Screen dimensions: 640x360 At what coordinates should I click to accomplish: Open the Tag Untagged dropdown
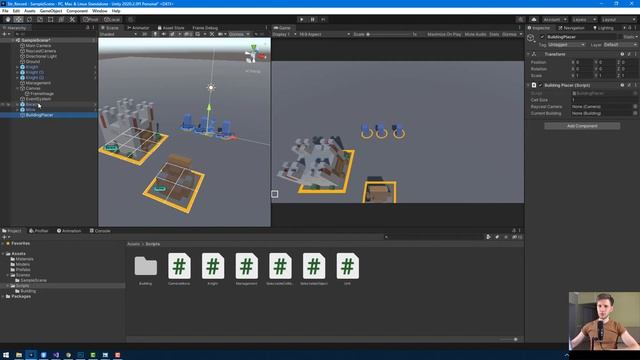(x=567, y=44)
